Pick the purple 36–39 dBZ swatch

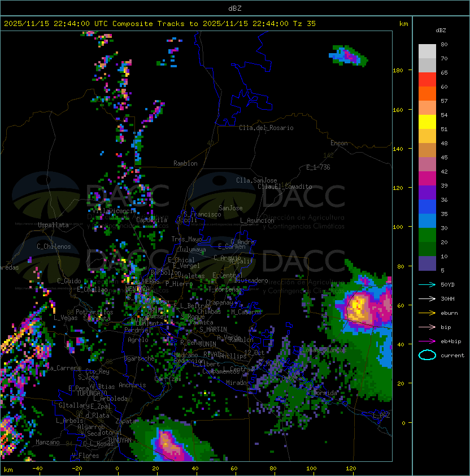[427, 192]
